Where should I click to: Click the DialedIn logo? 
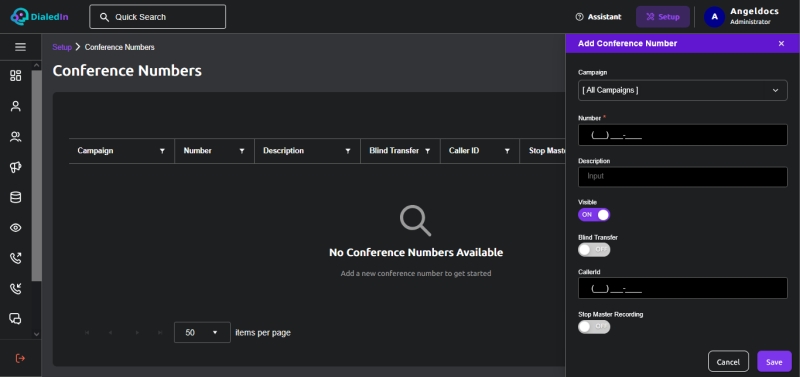(x=39, y=17)
